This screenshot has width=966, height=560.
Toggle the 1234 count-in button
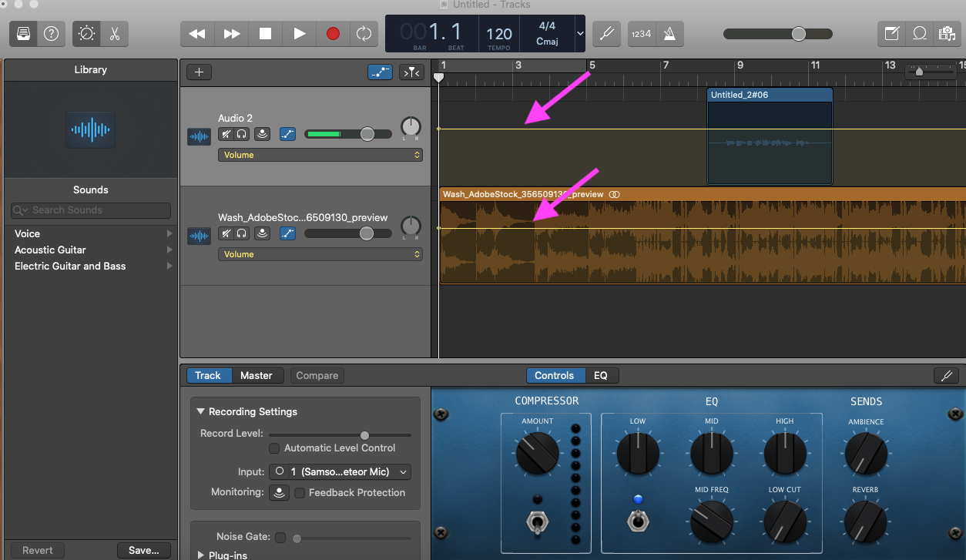point(641,34)
